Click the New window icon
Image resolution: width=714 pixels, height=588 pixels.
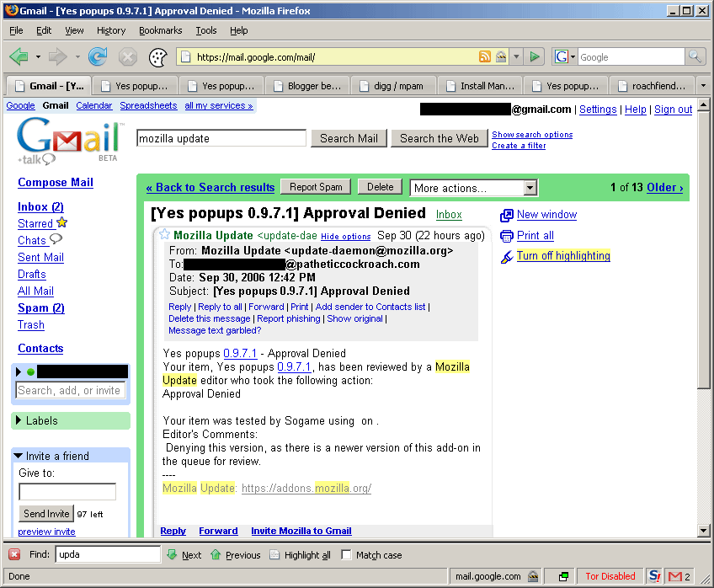(506, 215)
